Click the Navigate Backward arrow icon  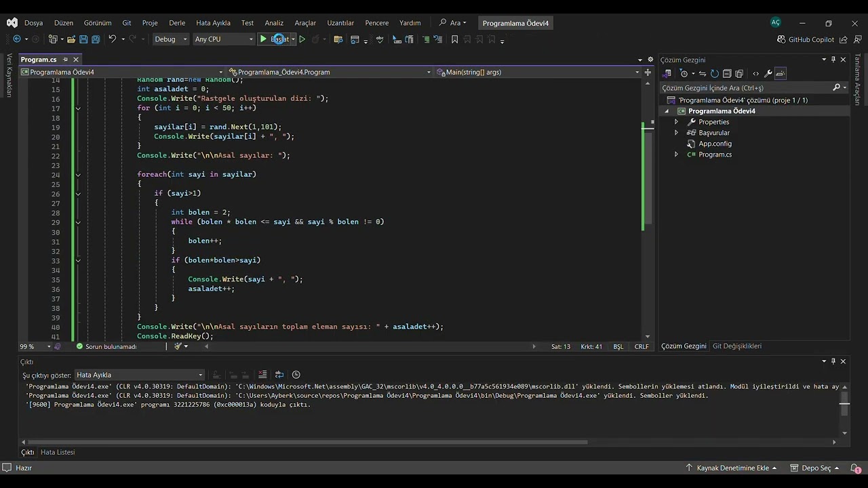click(x=17, y=39)
